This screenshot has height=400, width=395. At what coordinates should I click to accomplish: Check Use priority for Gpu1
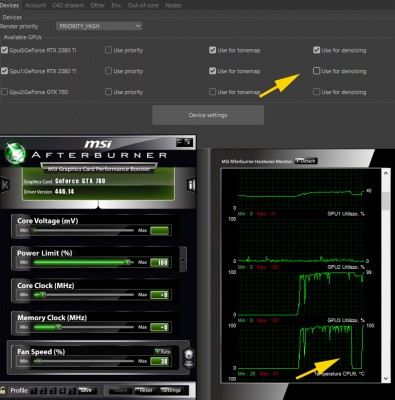point(108,71)
